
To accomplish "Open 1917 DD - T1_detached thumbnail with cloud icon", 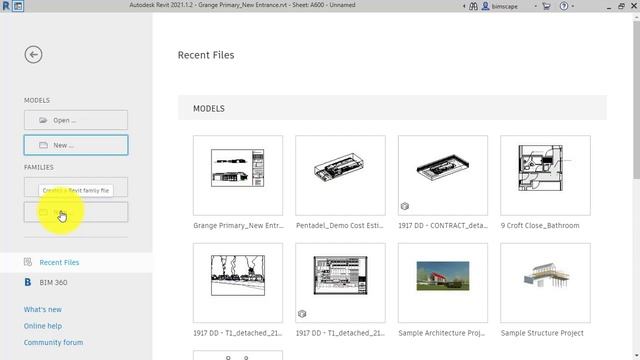I will [x=340, y=283].
